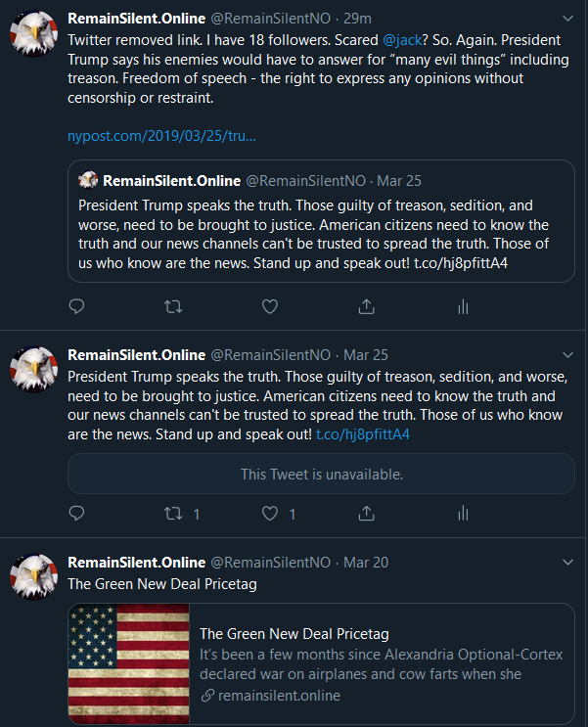
Task: Retweet the Mar 25 tweet with 1 retweet
Action: (173, 513)
